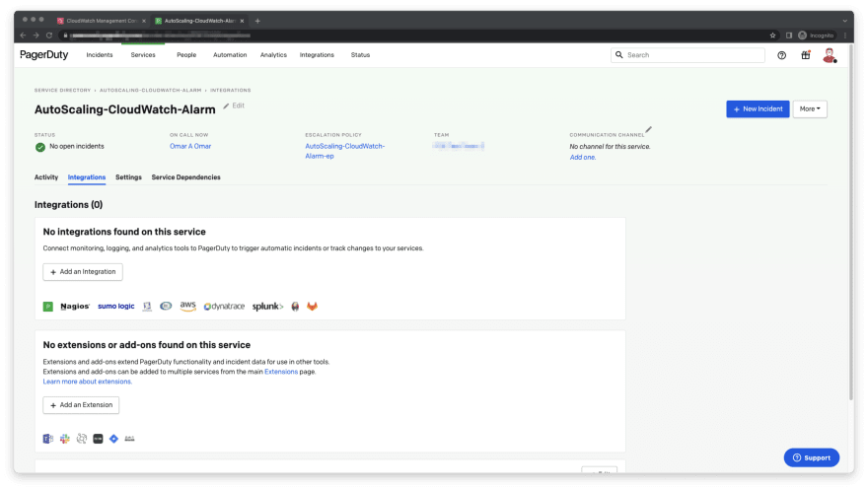Screen dimensions: 868x490
Task: Open the Automation menu
Action: coord(230,55)
